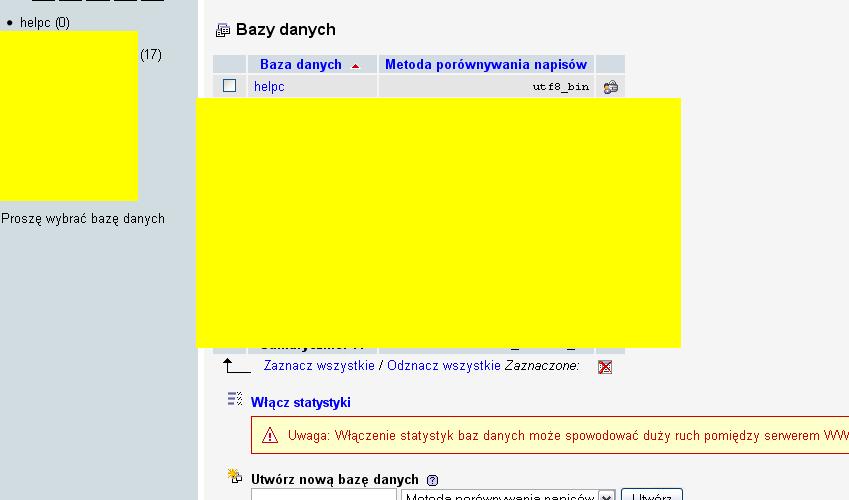Sort by Metoda porównywania napisów column
This screenshot has width=849, height=500.
[x=486, y=64]
